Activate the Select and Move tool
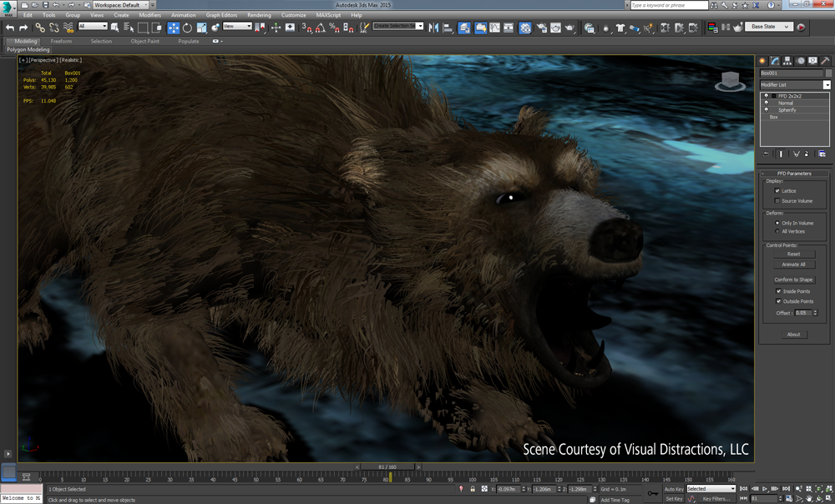835x504 pixels. 173,28
